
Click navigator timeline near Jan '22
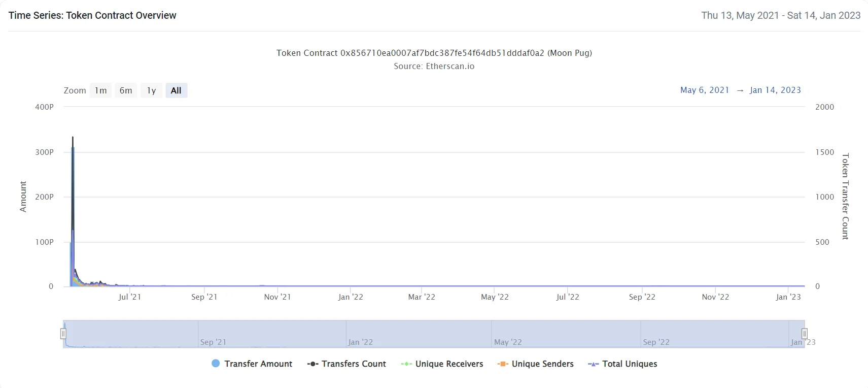click(360, 334)
